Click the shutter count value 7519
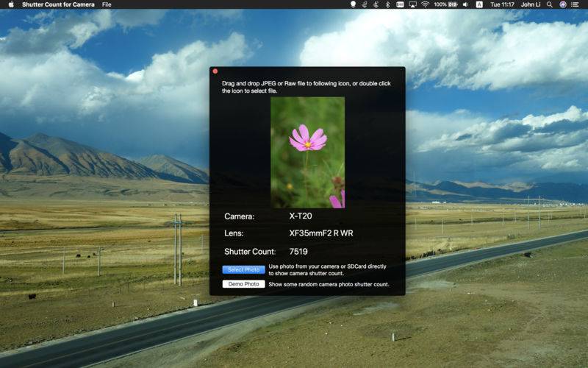The width and height of the screenshot is (588, 368). 298,251
